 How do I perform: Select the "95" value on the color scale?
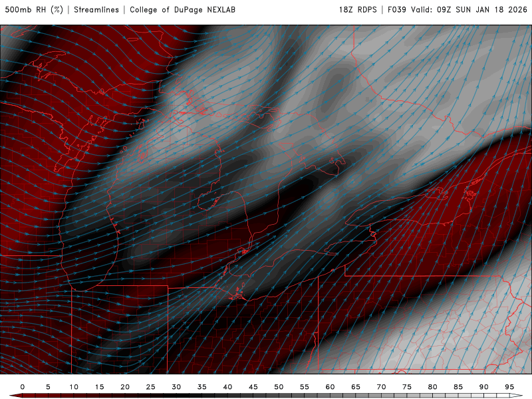[509, 387]
